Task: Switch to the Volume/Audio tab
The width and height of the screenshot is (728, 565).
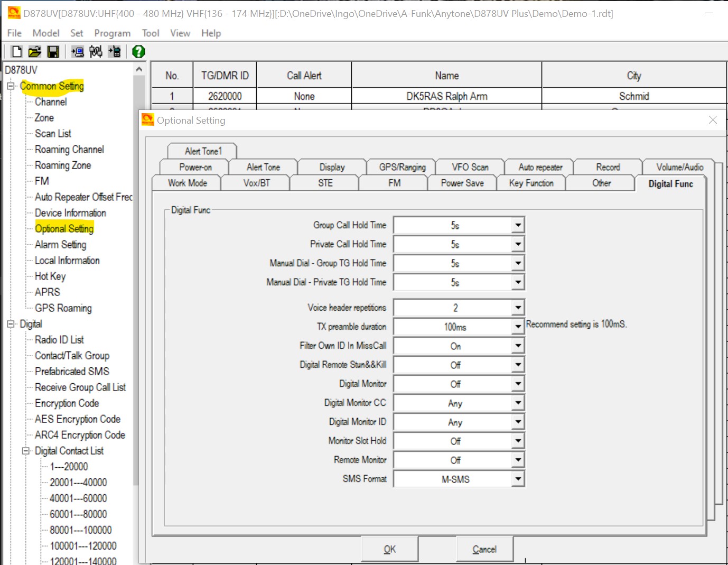Action: pos(679,167)
